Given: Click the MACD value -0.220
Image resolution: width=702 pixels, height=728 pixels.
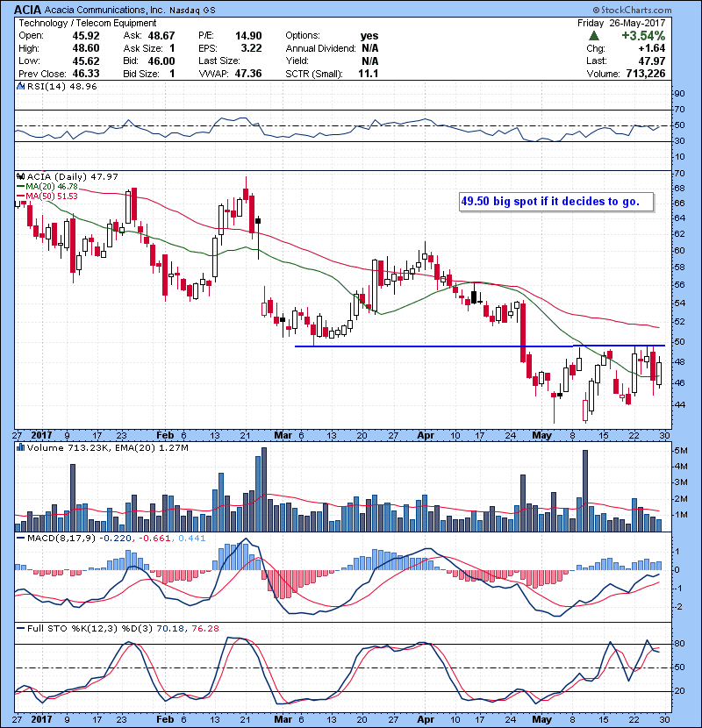Looking at the screenshot, I should coord(115,539).
